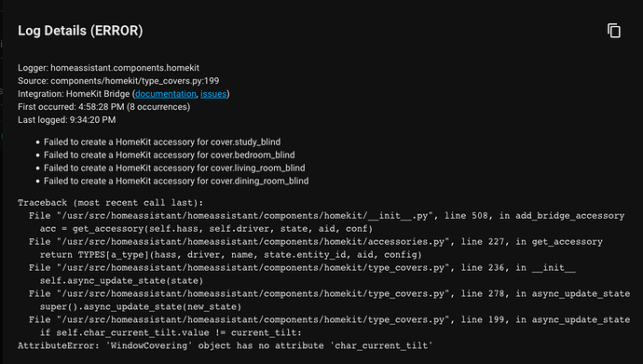The image size is (643, 364).
Task: Select the cover.bedroom_blind failure message
Action: 169,155
